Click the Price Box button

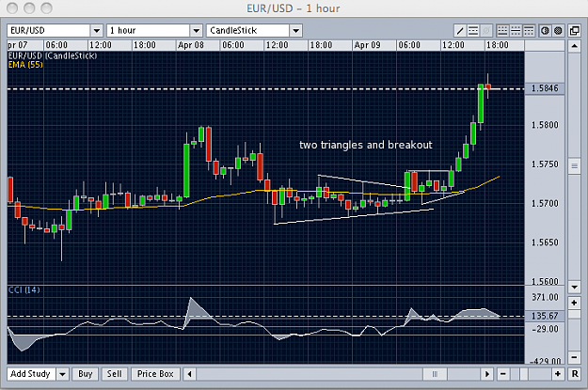click(155, 374)
